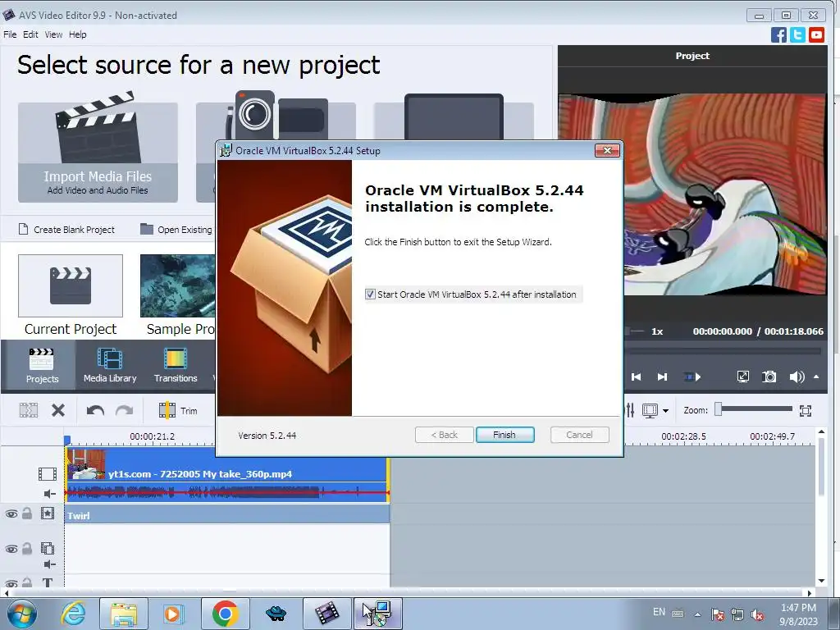Viewport: 840px width, 630px height.
Task: Close the Oracle VM VirtualBox Setup dialog
Action: [x=608, y=151]
